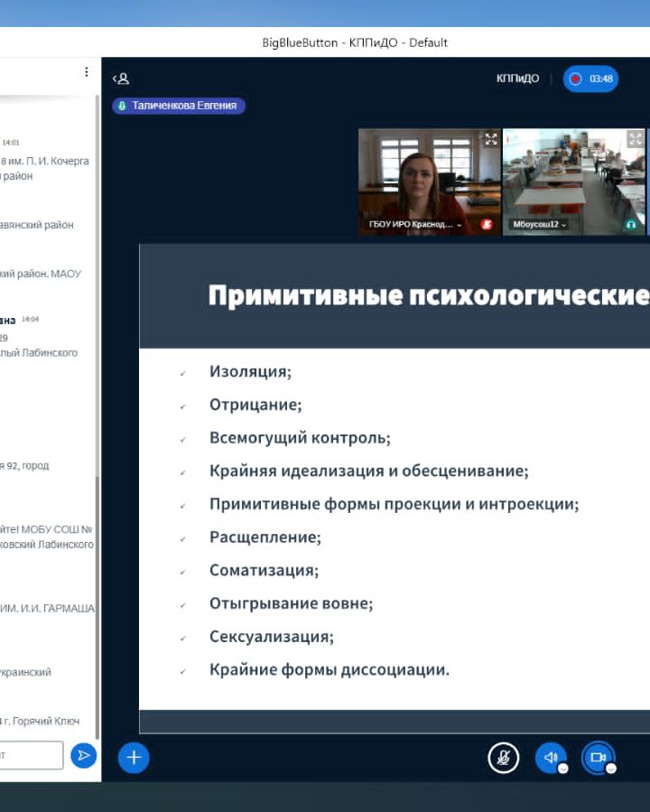Expand Мбоусош12 webcam name dropdown
This screenshot has height=812, width=650.
564,225
